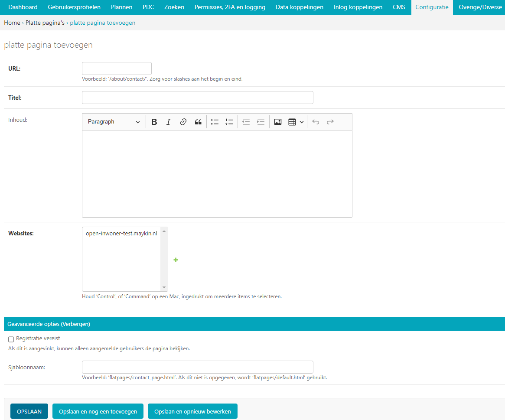Click Opslaan en opnieuw bewerken
Image resolution: width=505 pixels, height=420 pixels.
tap(192, 411)
